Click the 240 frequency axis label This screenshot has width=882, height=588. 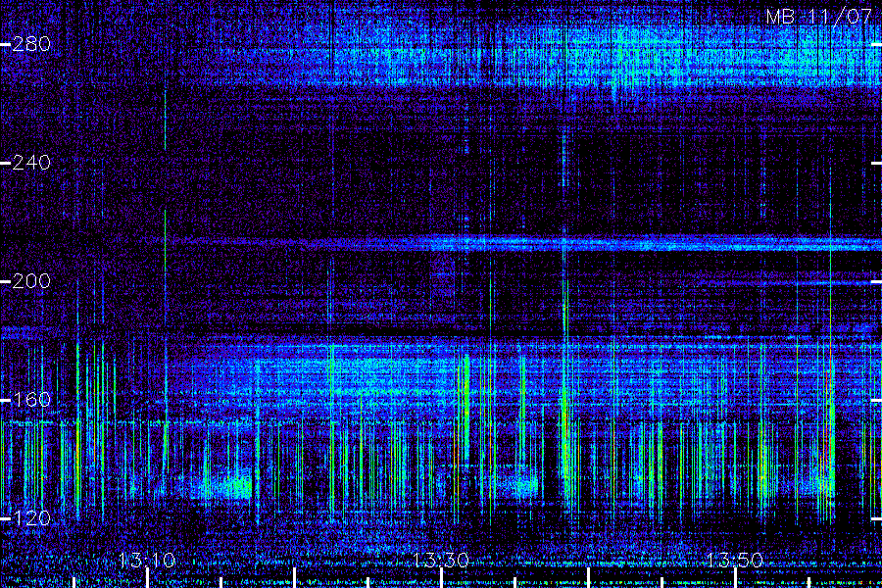click(31, 163)
